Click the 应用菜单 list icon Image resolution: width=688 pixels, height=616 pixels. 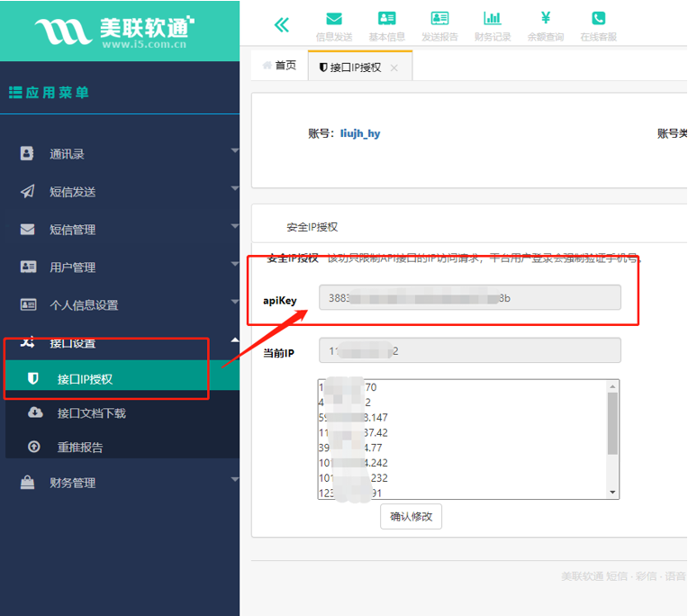15,93
